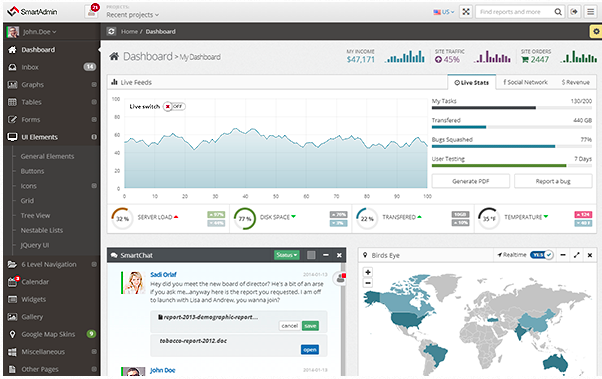Toggle the Realtime YES switch
602x379 pixels.
[x=542, y=255]
